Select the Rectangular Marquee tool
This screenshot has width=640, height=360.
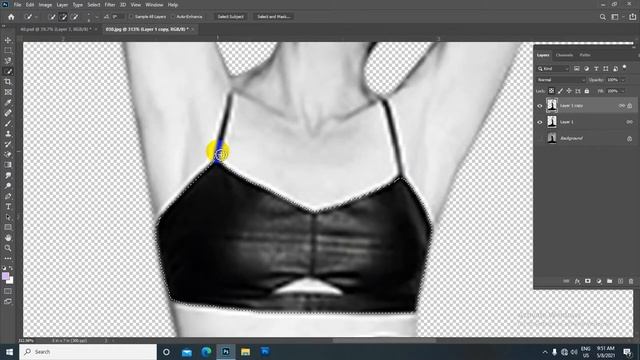pyautogui.click(x=8, y=51)
